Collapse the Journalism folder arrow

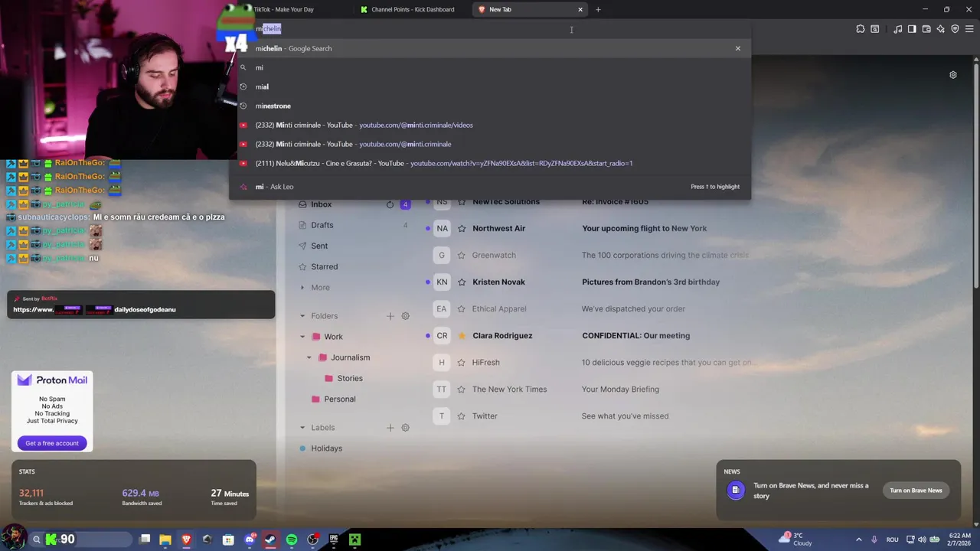coord(309,357)
